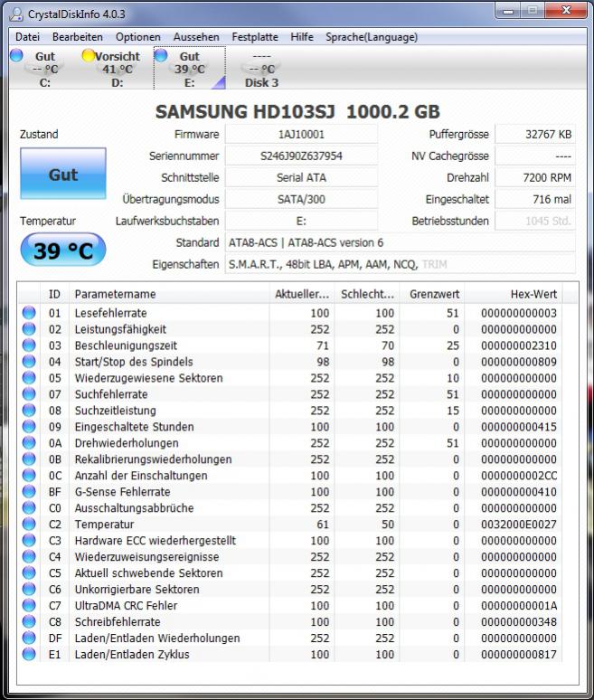
Task: Click the blue orb in Suchzeitleistung row
Action: tap(29, 411)
